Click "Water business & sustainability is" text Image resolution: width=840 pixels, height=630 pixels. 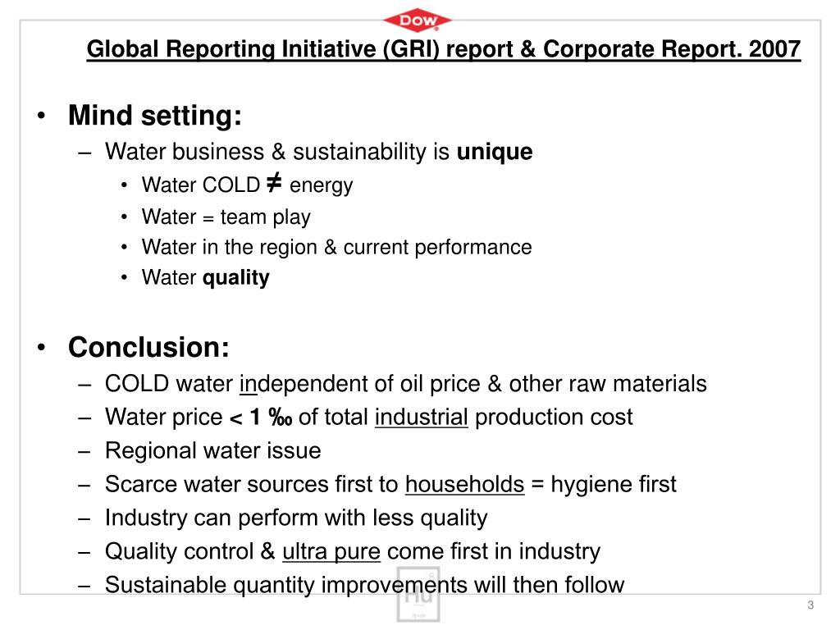coord(278,152)
